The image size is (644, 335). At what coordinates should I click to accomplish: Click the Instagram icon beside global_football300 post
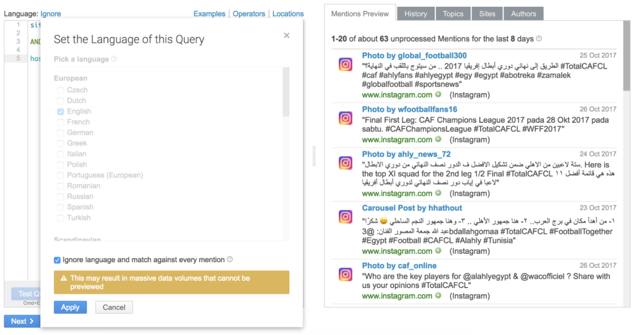coord(345,65)
